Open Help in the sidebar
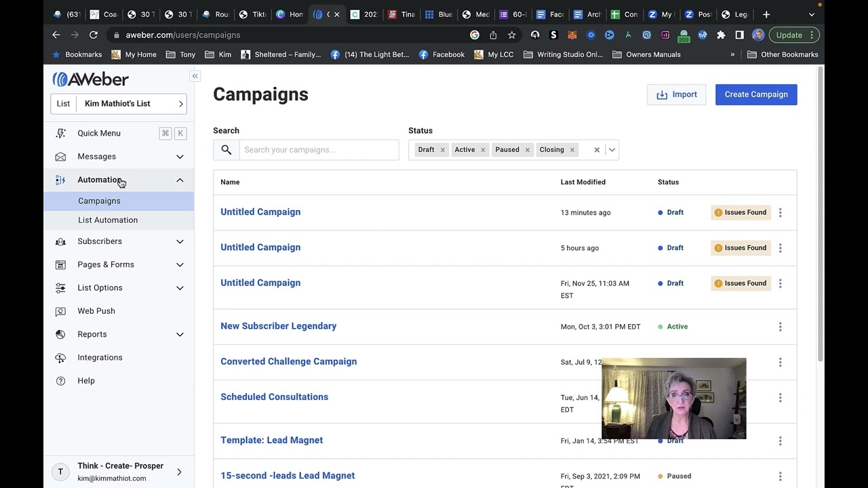This screenshot has height=488, width=868. [86, 381]
